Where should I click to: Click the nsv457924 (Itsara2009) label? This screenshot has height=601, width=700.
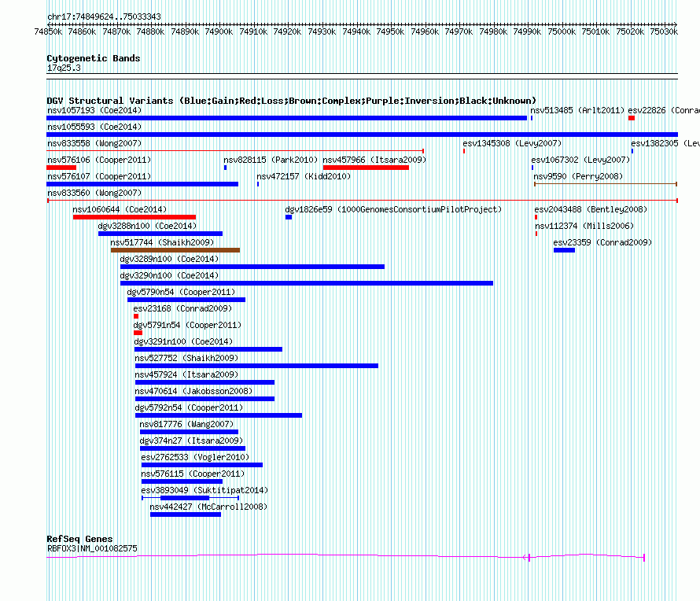[x=186, y=374]
